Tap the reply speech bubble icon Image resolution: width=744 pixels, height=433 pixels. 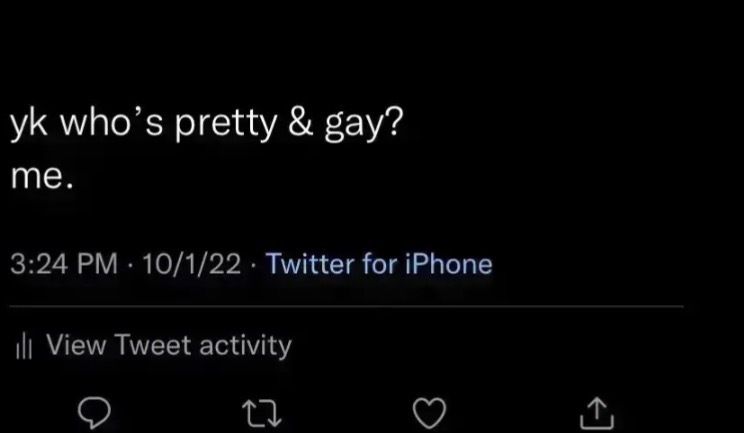tap(94, 413)
